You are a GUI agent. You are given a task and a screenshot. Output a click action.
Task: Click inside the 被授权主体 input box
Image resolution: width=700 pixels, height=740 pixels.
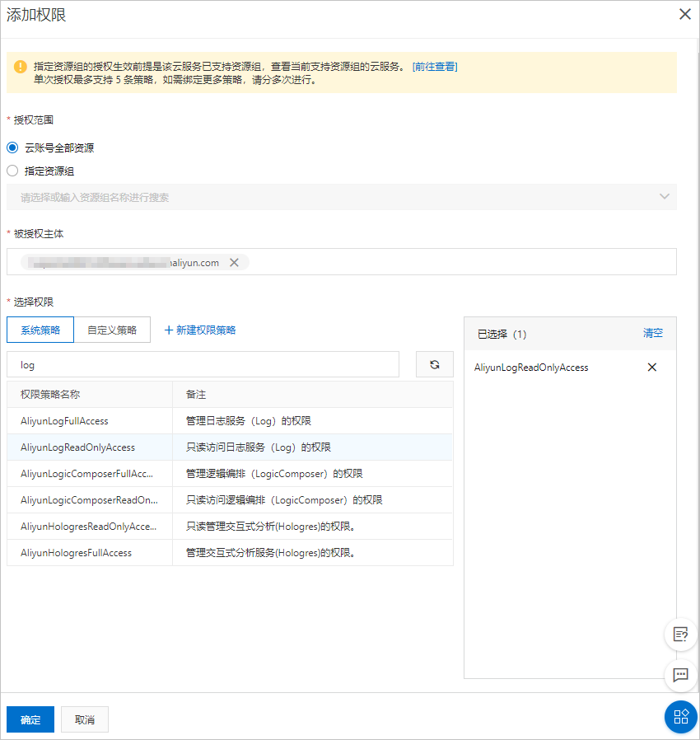(342, 261)
